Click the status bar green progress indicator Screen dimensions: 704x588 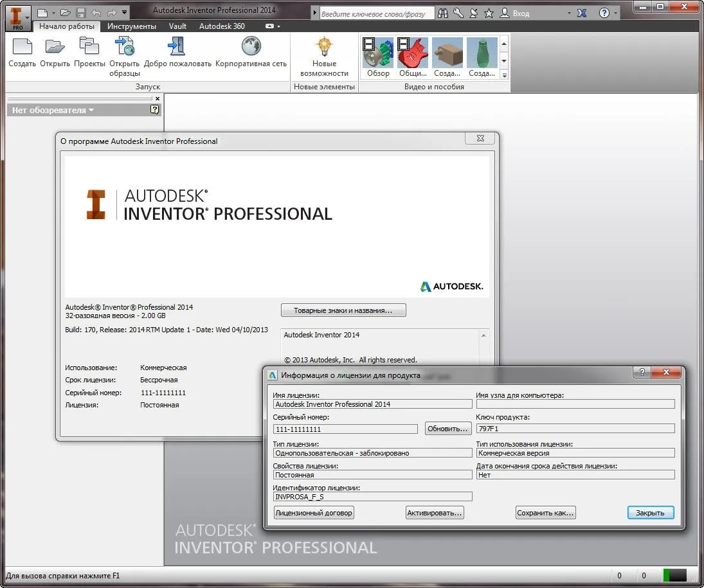coord(675,575)
